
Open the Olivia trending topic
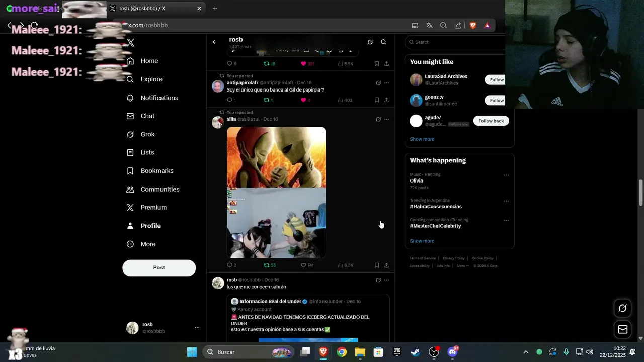pos(416,180)
